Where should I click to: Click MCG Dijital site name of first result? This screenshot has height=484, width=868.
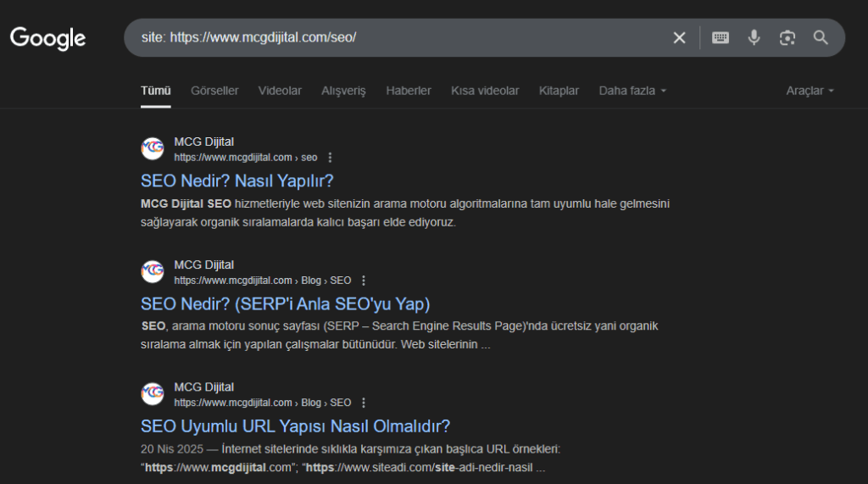pyautogui.click(x=204, y=142)
